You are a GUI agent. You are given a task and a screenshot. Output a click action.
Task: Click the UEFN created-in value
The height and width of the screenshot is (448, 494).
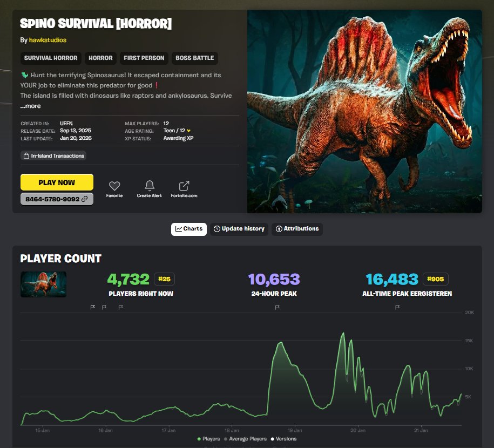pos(66,124)
